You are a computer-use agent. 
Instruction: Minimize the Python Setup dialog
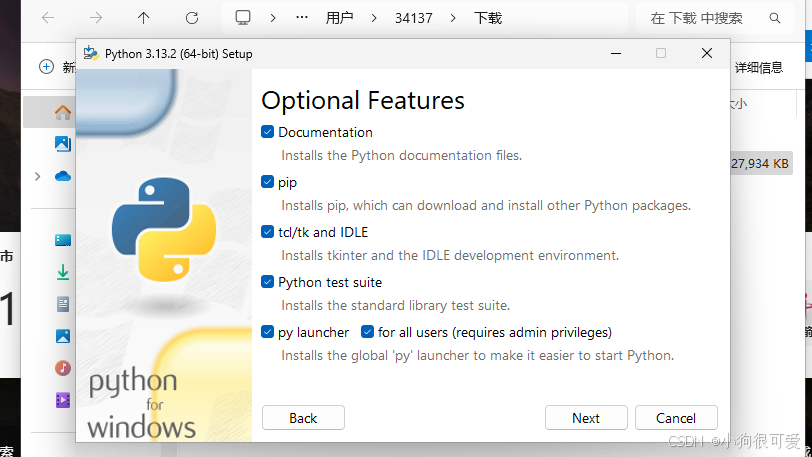[616, 53]
